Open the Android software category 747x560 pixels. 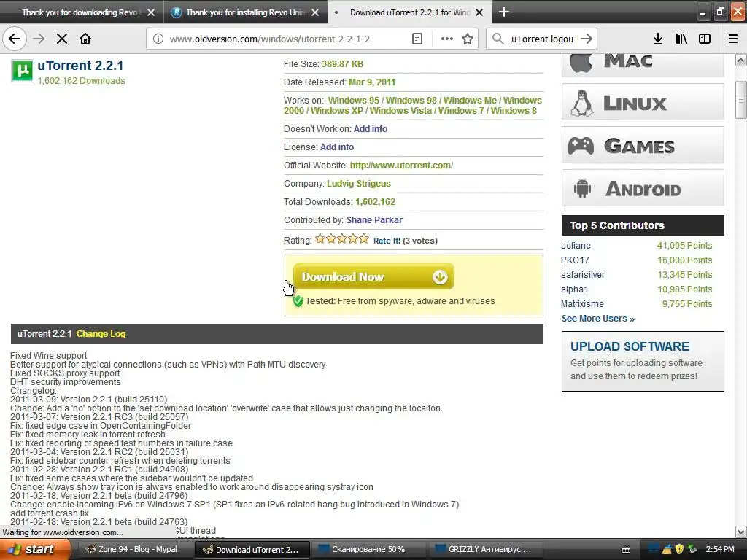pyautogui.click(x=643, y=187)
